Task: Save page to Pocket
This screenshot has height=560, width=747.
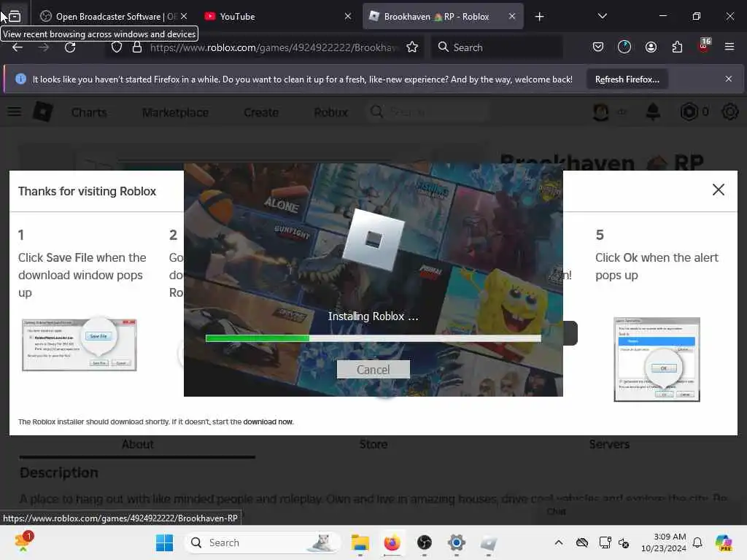Action: pyautogui.click(x=598, y=47)
